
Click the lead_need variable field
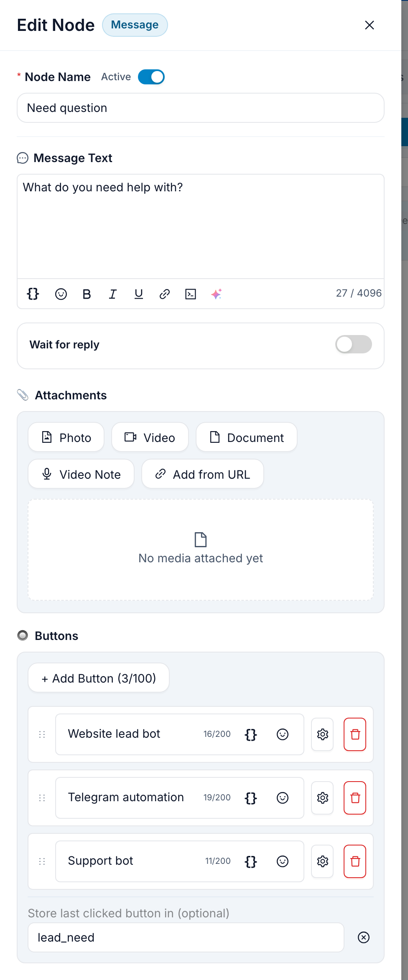click(186, 937)
